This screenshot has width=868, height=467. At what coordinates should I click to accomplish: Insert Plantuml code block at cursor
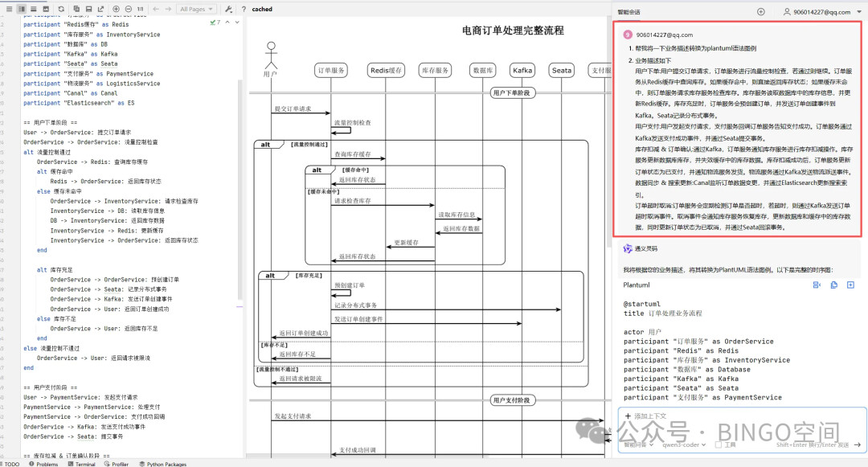[x=817, y=285]
